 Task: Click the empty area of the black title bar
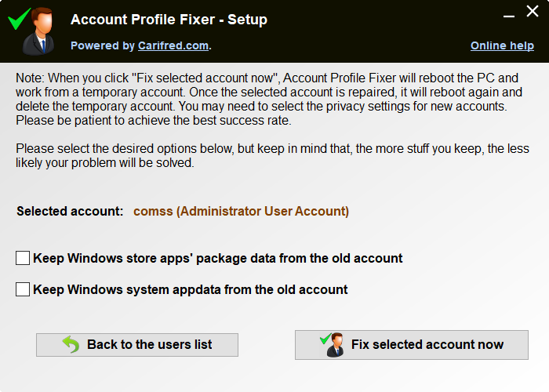[369, 24]
